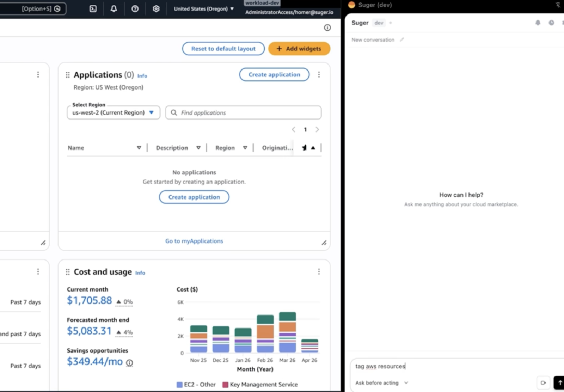Click the Mar 26 cost bar

click(x=288, y=332)
